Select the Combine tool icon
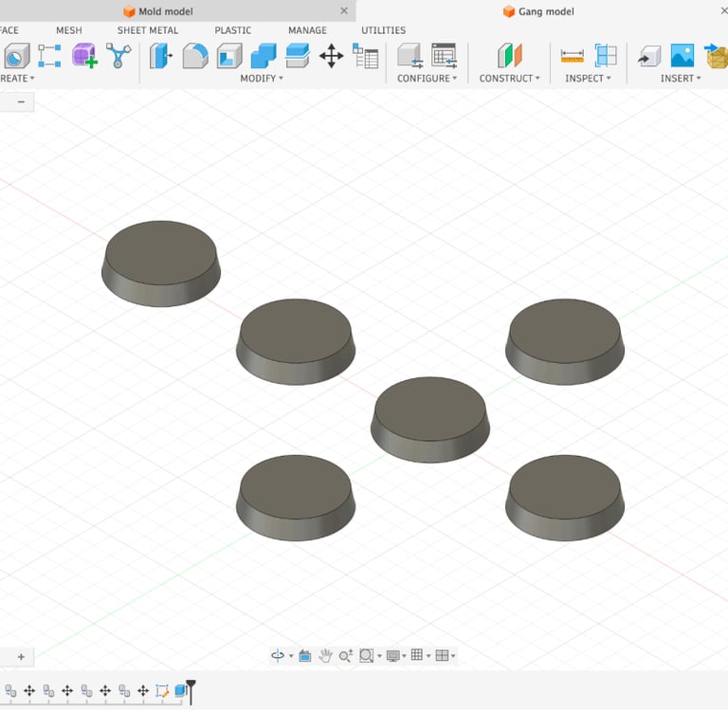Screen dimensions: 728x711 [x=264, y=56]
